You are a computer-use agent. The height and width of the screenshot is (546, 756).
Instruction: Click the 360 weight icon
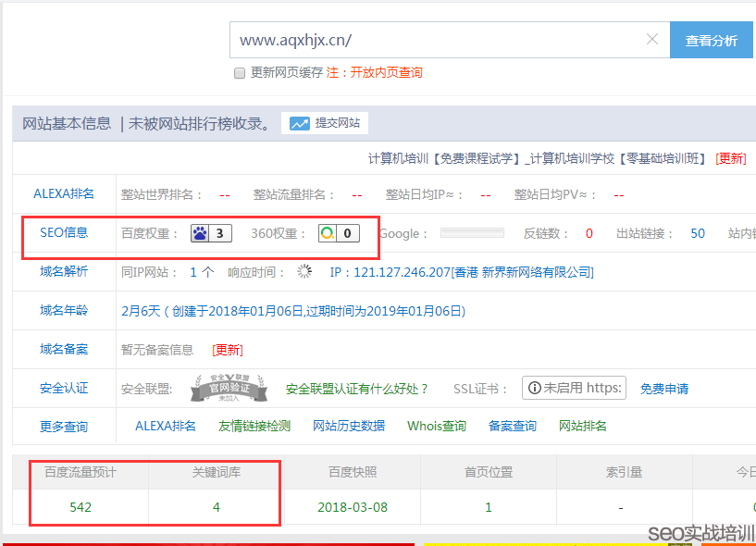[326, 233]
